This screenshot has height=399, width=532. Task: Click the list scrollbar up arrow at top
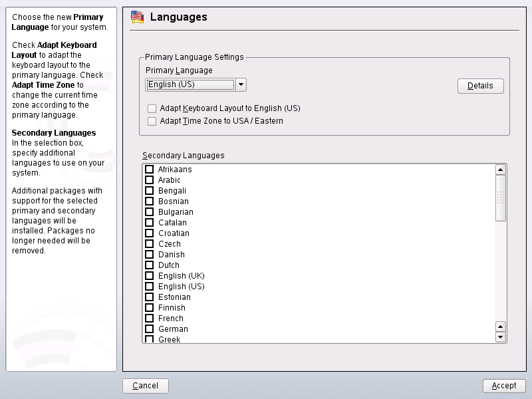pos(501,170)
